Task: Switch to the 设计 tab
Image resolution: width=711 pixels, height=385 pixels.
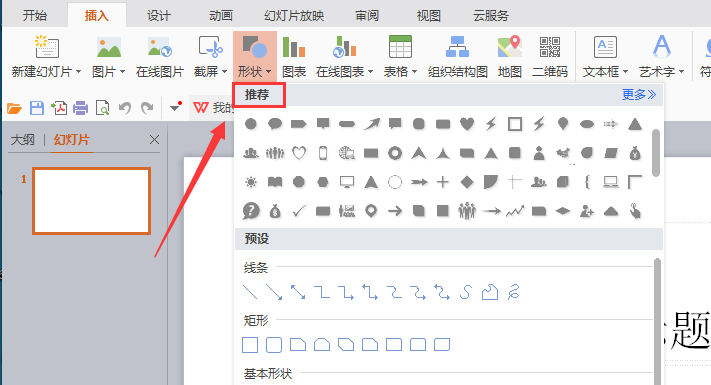Action: pyautogui.click(x=158, y=16)
